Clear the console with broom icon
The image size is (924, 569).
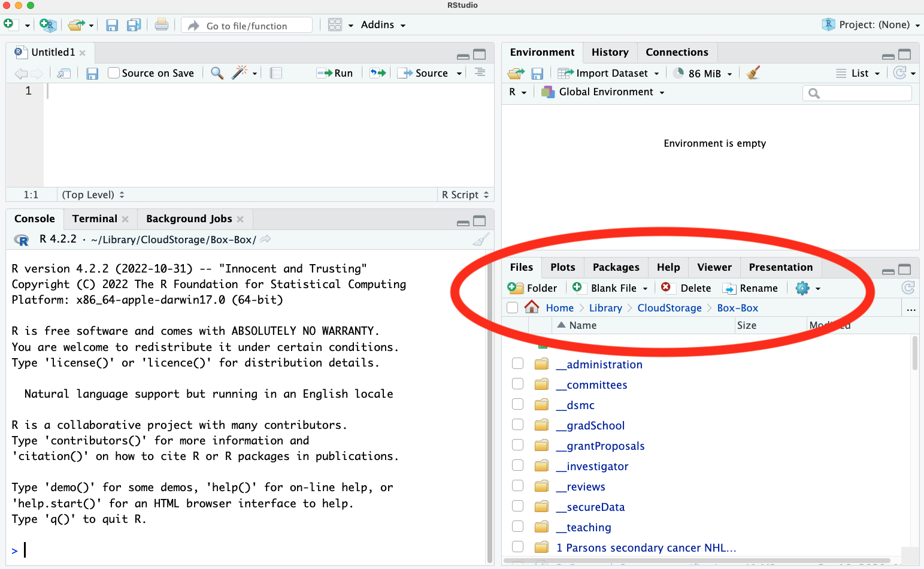point(481,240)
